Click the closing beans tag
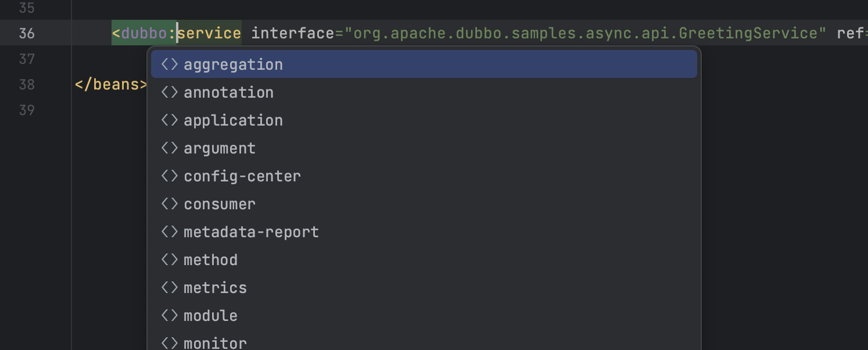The width and height of the screenshot is (868, 350). (110, 85)
